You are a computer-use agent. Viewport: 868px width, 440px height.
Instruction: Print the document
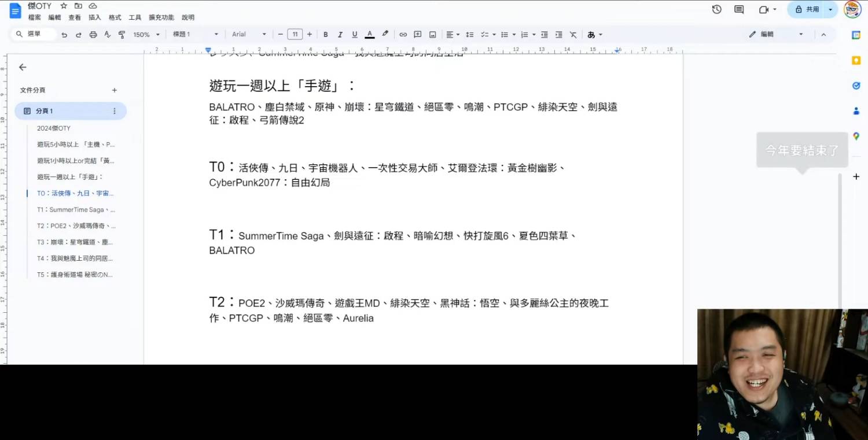[93, 34]
